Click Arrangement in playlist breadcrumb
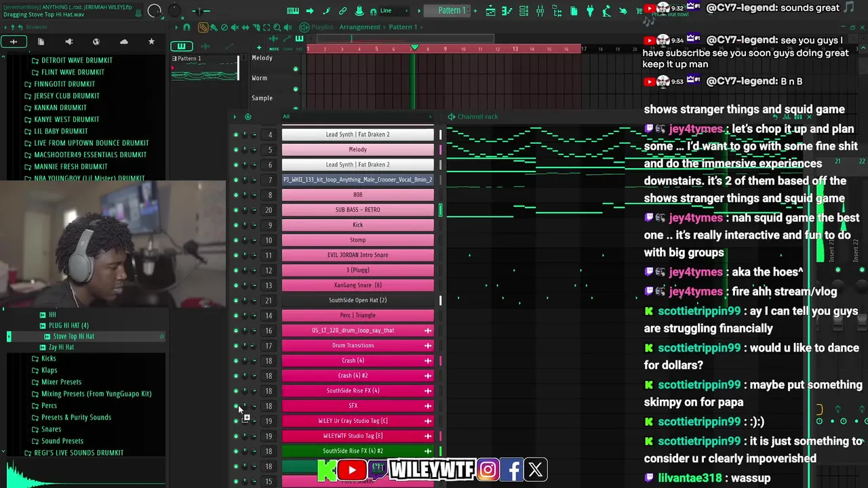This screenshot has width=868, height=488. [359, 27]
